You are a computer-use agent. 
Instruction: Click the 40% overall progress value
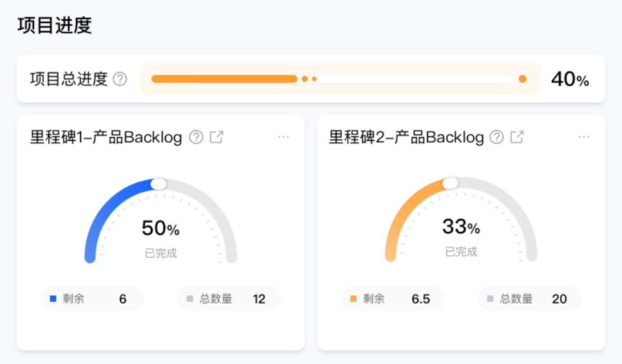coord(570,79)
